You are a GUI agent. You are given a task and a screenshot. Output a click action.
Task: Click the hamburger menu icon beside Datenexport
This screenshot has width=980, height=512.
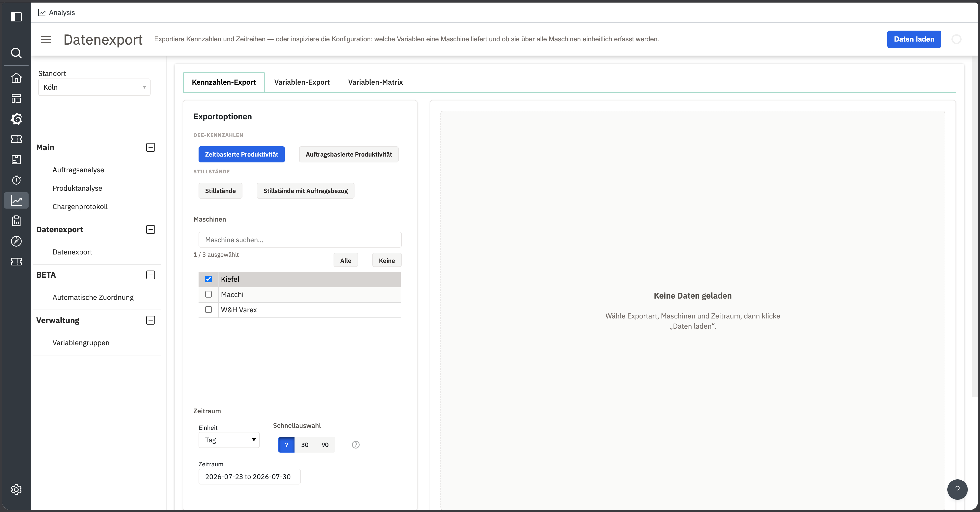coord(46,39)
